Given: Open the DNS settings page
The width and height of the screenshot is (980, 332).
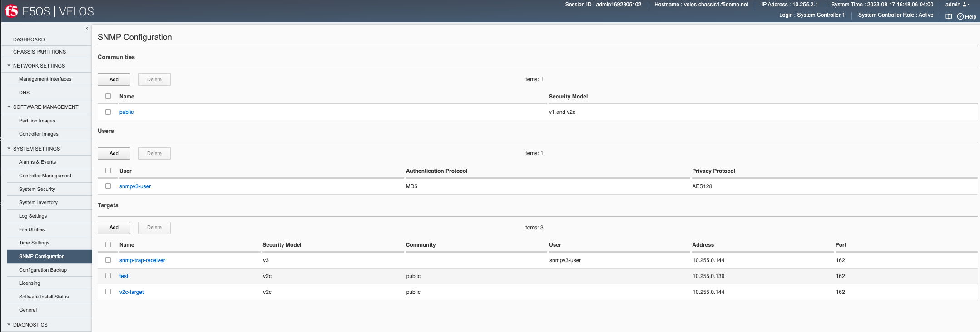Looking at the screenshot, I should [x=25, y=93].
